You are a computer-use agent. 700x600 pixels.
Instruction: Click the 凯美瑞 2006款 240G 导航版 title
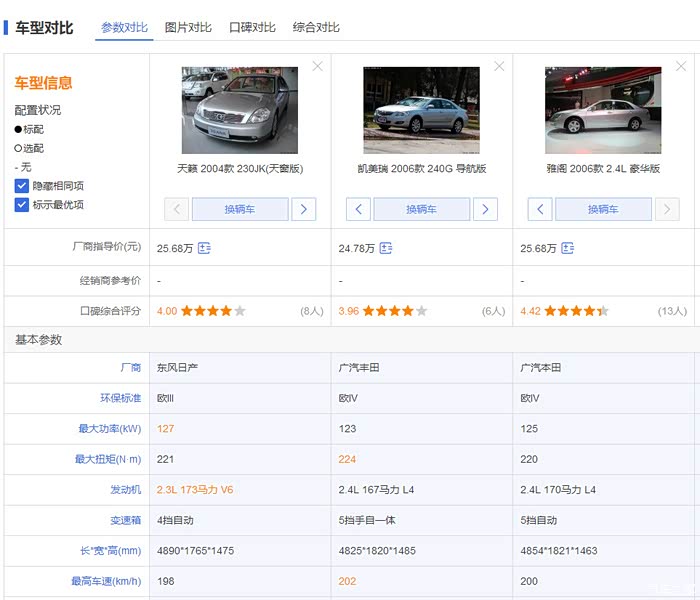coord(422,169)
